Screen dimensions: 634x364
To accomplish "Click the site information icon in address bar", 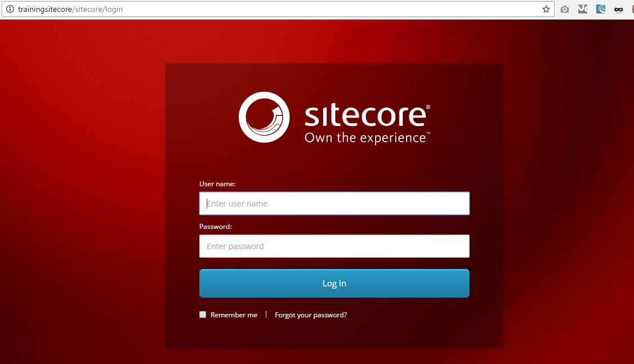I will click(x=10, y=9).
